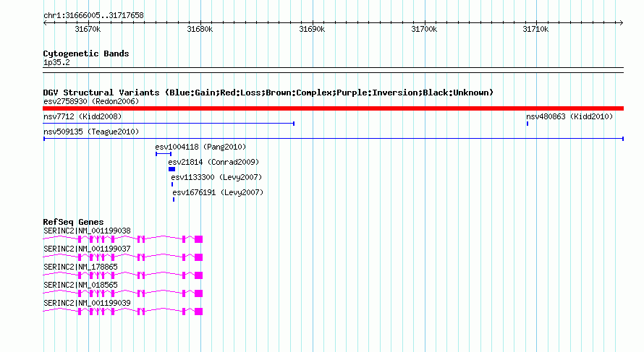Image resolution: width=644 pixels, height=352 pixels.
Task: Select the nsv509135 long blue variant line
Action: tap(334, 139)
